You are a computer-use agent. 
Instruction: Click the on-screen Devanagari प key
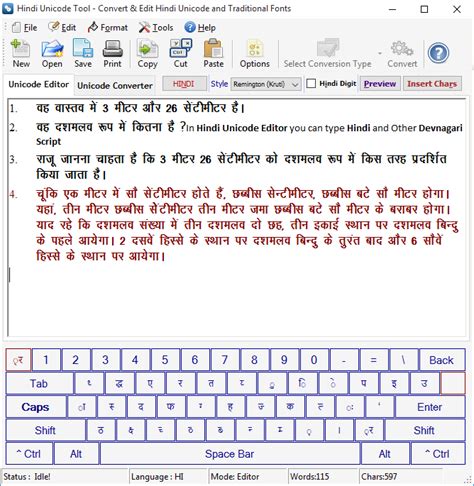(x=363, y=383)
